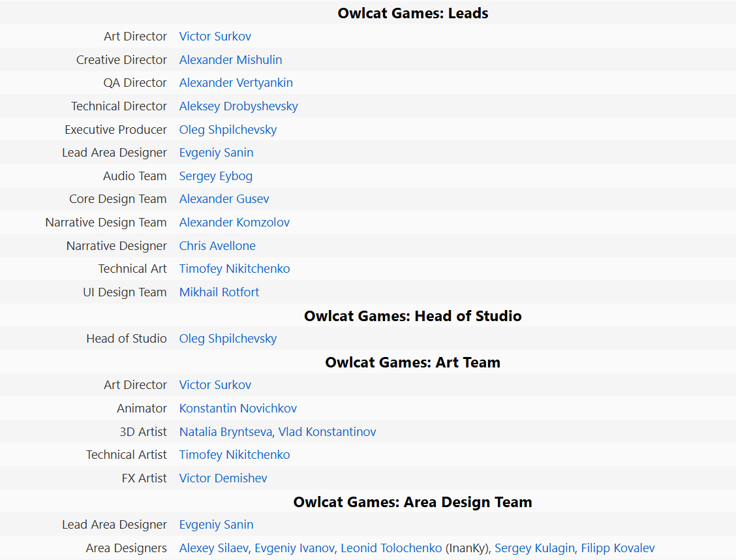This screenshot has width=736, height=560.
Task: Select the "Audio Team" label
Action: pos(135,176)
